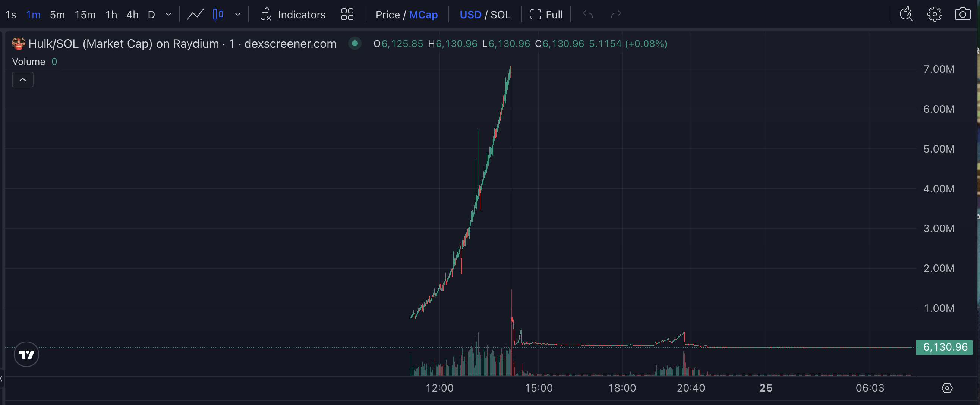Screen dimensions: 980x405
Task: Open the multi-chart layout grid icon
Action: click(x=347, y=15)
